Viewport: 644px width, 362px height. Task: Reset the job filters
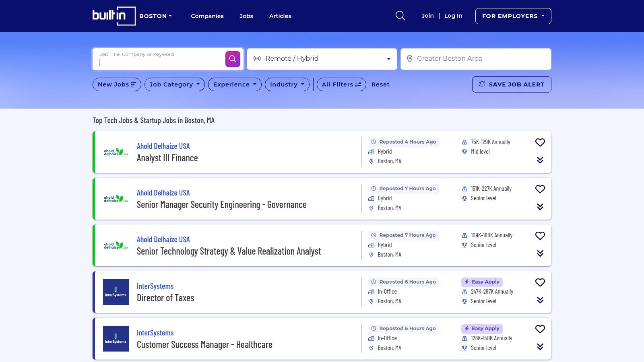click(380, 84)
